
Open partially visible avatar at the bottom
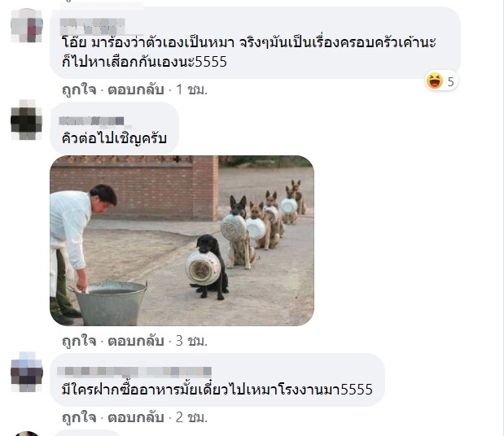(x=27, y=434)
